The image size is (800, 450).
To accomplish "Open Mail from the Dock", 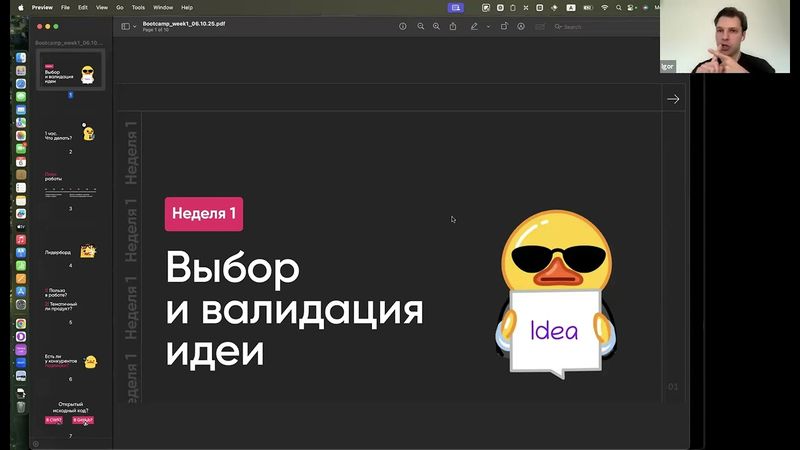I will pyautogui.click(x=21, y=109).
